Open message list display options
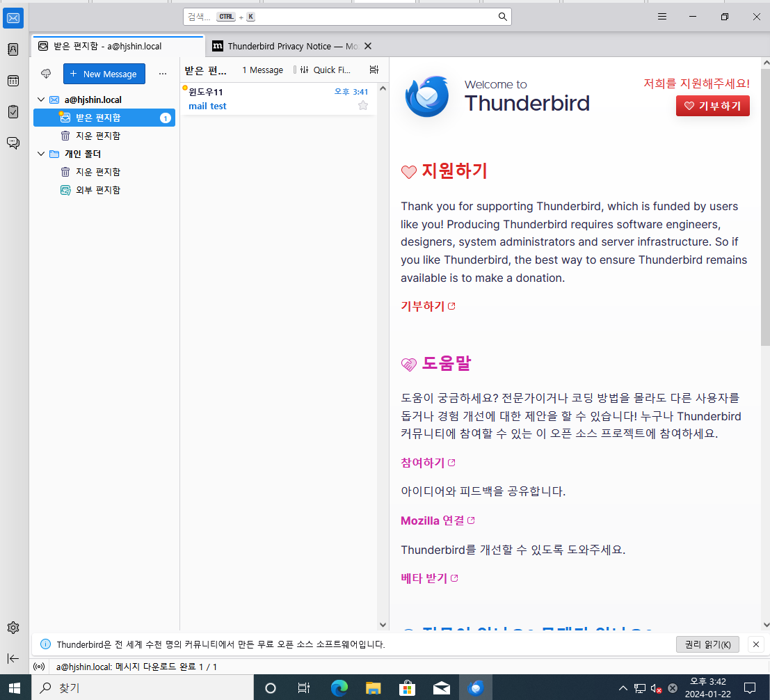This screenshot has width=770, height=700. [374, 70]
